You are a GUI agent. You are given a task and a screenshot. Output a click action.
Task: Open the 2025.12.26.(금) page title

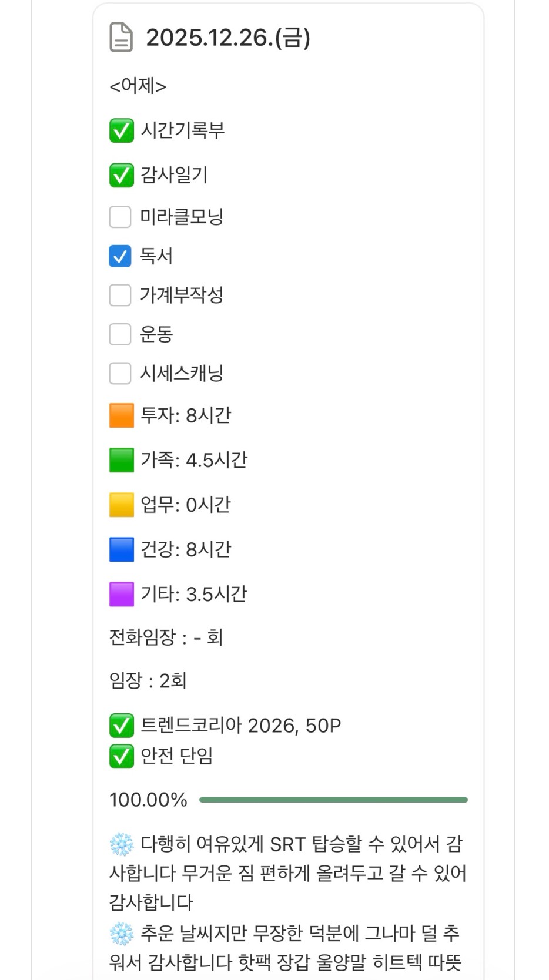coord(227,38)
